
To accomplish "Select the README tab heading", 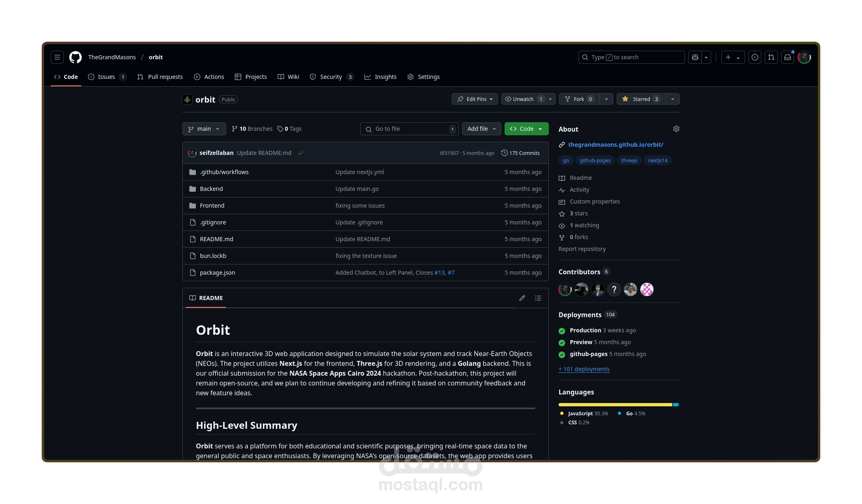I will click(x=206, y=298).
